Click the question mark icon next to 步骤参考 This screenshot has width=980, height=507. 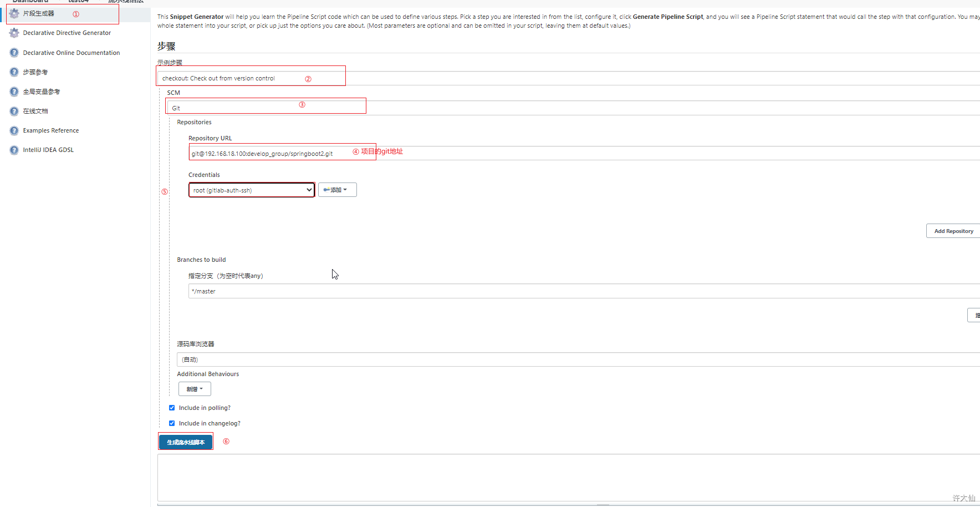tap(14, 72)
